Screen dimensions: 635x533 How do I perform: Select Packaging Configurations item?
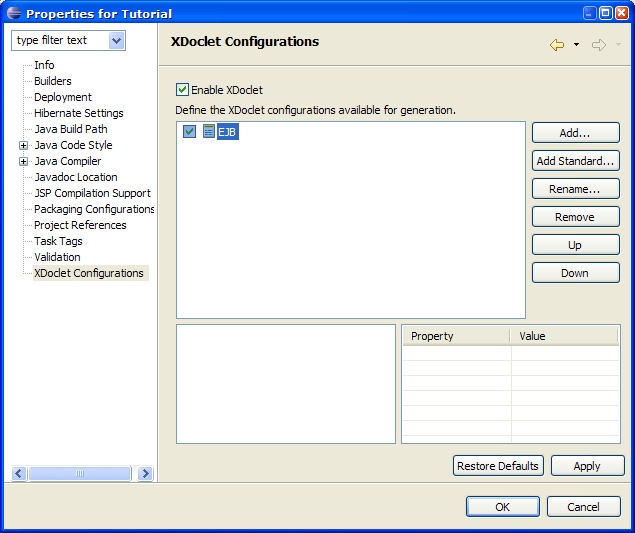pos(94,209)
